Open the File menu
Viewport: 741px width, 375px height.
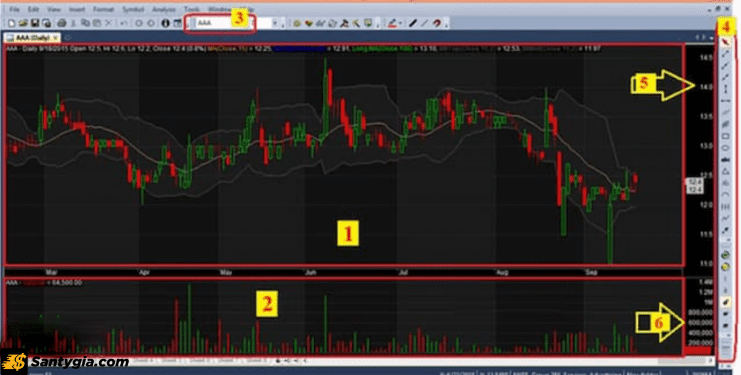coord(14,9)
